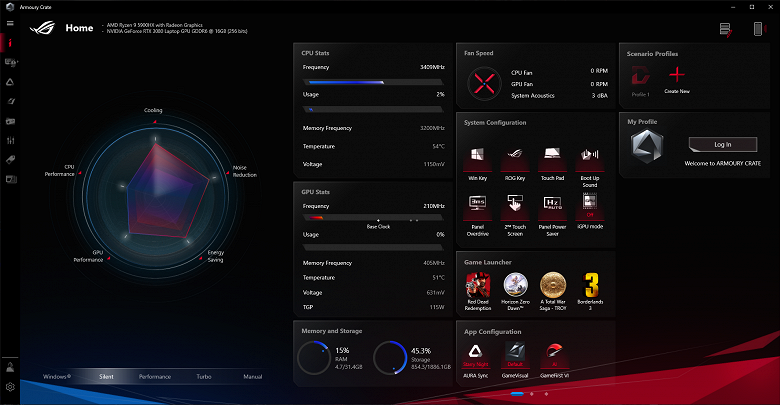Select the Performance operating mode
780x405 pixels.
[x=155, y=377]
